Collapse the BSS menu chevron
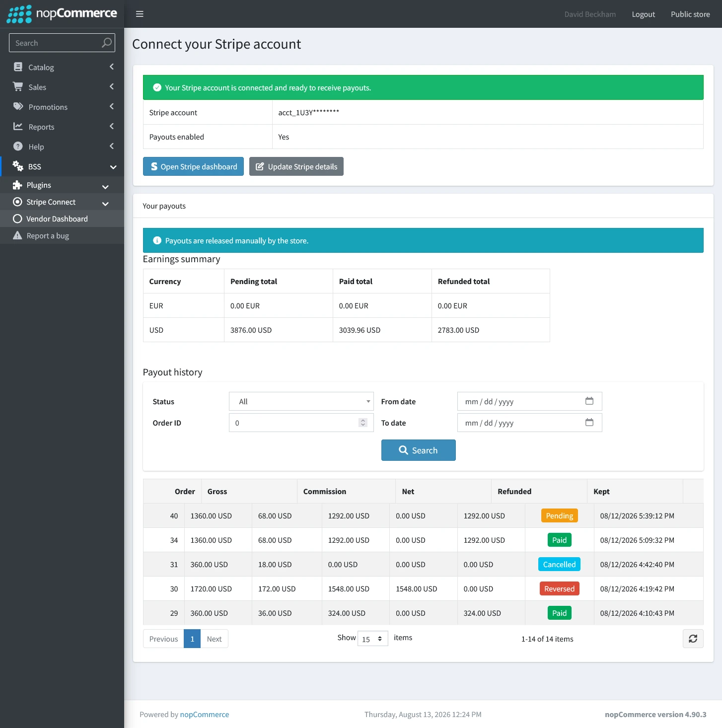The width and height of the screenshot is (722, 728). [x=113, y=167]
